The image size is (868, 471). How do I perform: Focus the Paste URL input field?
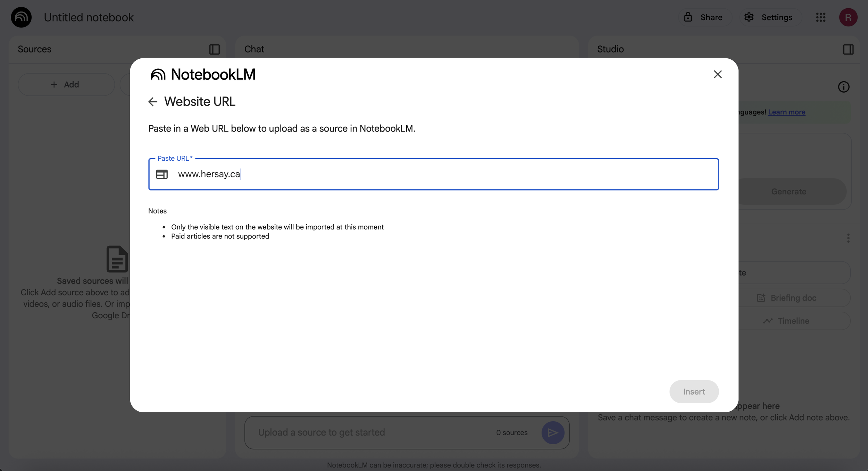pyautogui.click(x=433, y=174)
